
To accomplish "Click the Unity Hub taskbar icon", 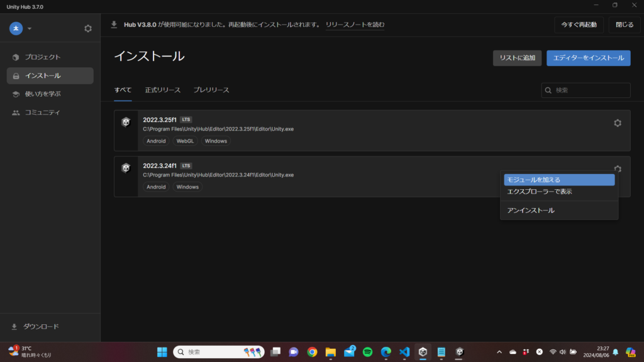I will [x=423, y=352].
